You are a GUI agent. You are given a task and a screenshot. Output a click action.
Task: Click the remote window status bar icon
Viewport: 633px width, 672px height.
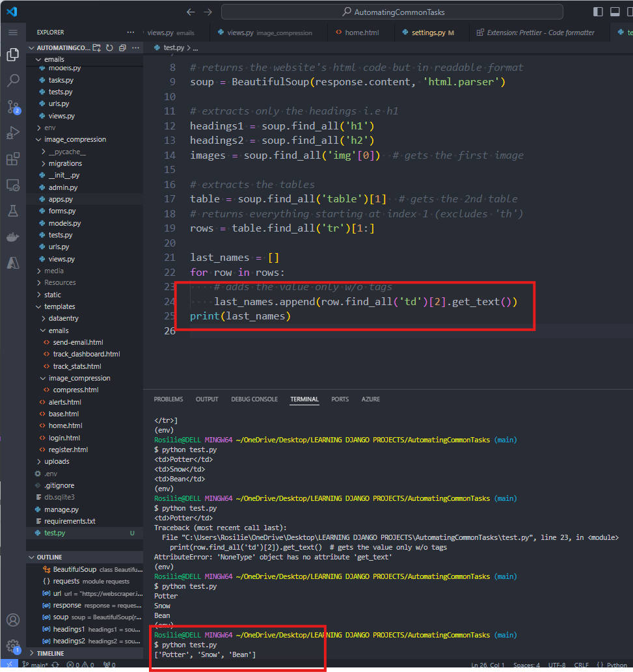[9, 665]
